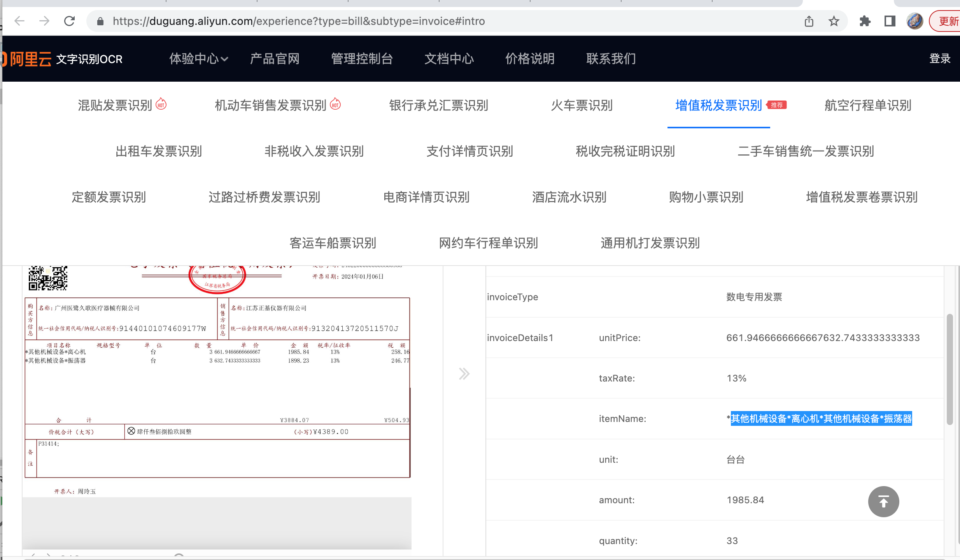Screen dimensions: 960x560
Task: Go back with the browser back arrow
Action: coord(19,21)
